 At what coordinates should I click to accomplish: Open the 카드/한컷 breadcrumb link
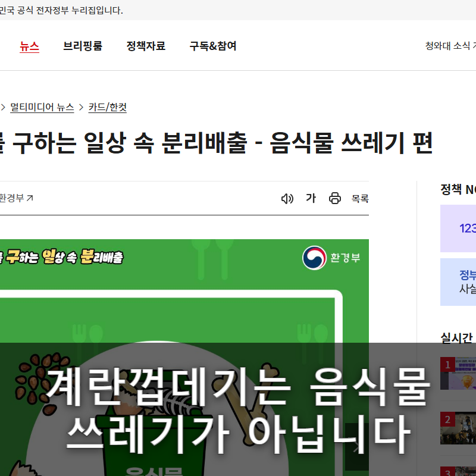tap(108, 107)
